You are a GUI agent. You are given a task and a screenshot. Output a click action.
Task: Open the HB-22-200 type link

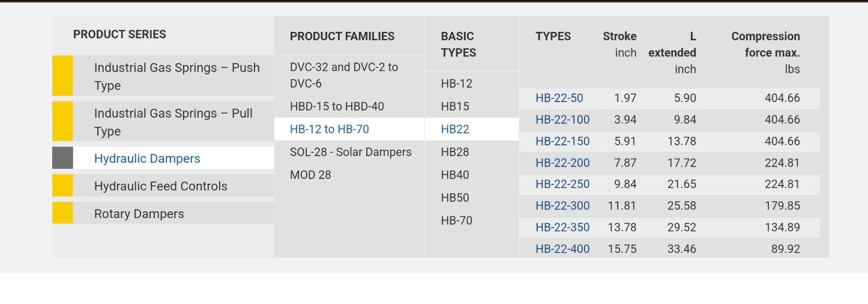pyautogui.click(x=562, y=163)
